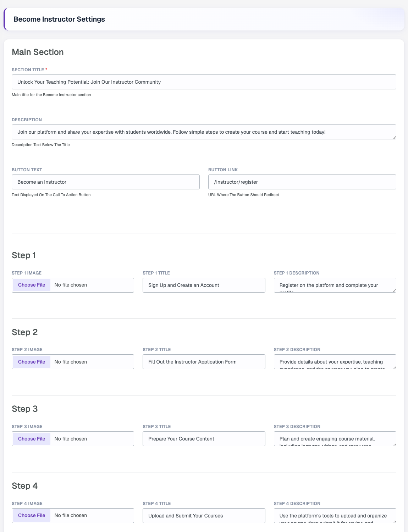This screenshot has width=408, height=532.
Task: Select the "Main Section" heading
Action: point(38,52)
